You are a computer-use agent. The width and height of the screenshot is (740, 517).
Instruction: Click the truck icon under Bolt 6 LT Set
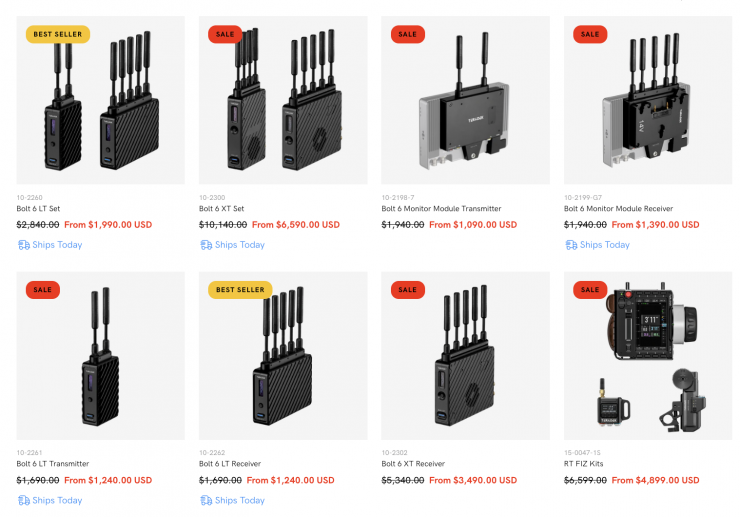pos(23,245)
